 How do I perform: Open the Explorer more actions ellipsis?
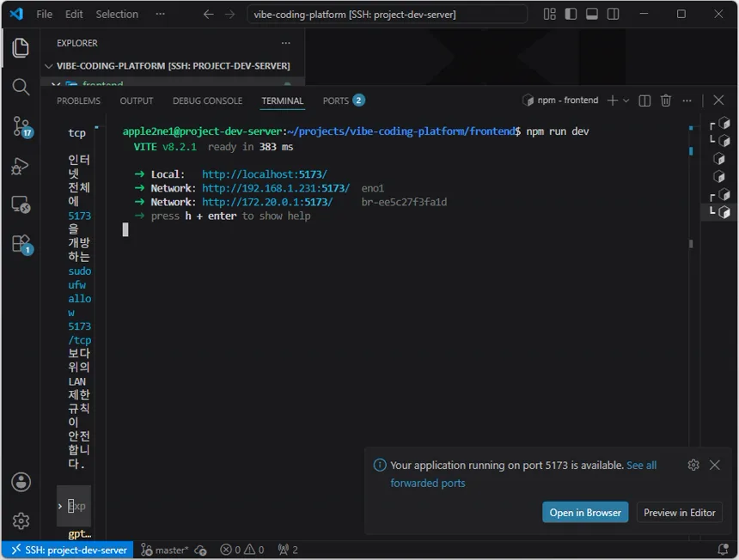[286, 43]
